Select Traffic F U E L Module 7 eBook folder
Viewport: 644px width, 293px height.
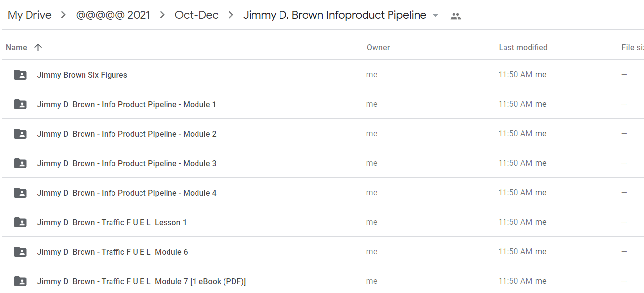pyautogui.click(x=141, y=281)
